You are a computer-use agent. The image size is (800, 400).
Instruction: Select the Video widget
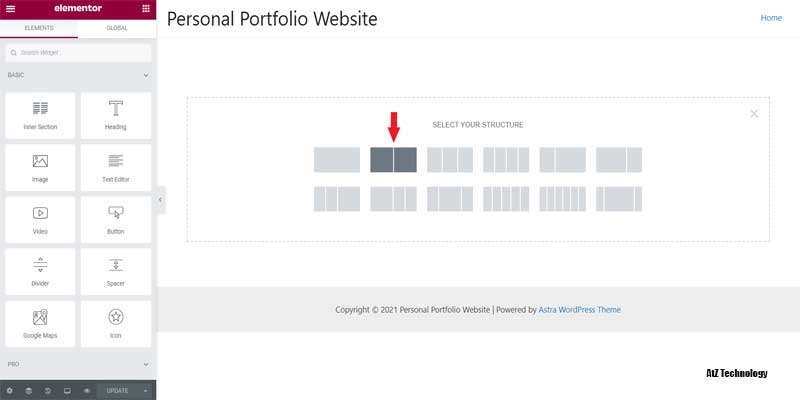click(x=40, y=220)
